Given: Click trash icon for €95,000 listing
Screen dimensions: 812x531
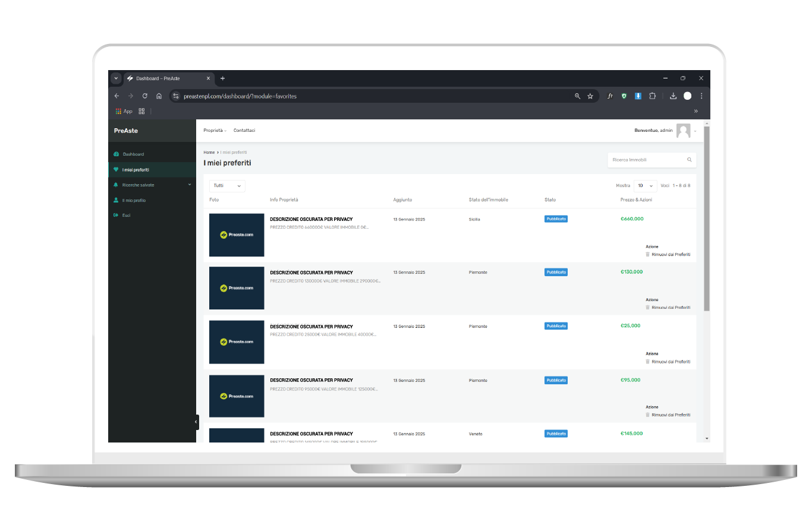Looking at the screenshot, I should pos(648,415).
